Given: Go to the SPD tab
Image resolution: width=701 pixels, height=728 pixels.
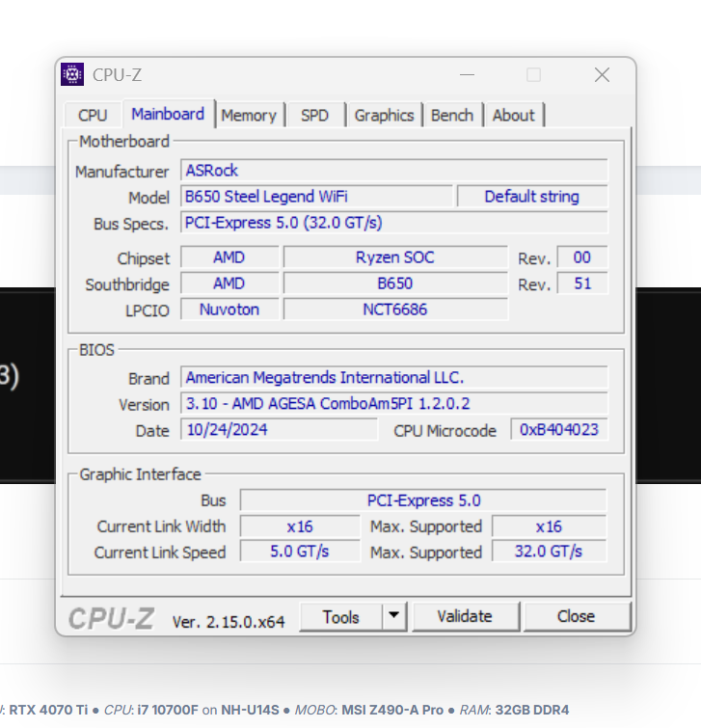Looking at the screenshot, I should [314, 115].
